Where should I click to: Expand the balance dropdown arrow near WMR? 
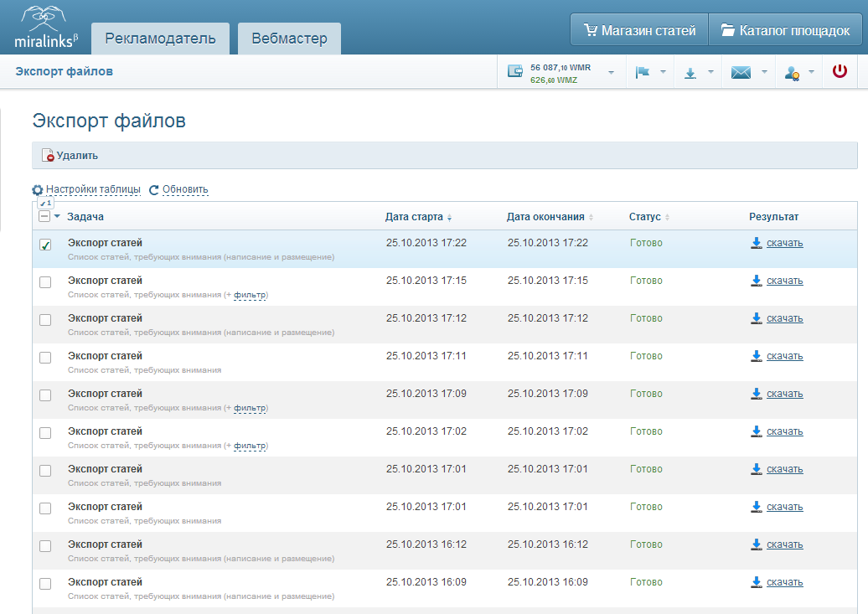(611, 73)
